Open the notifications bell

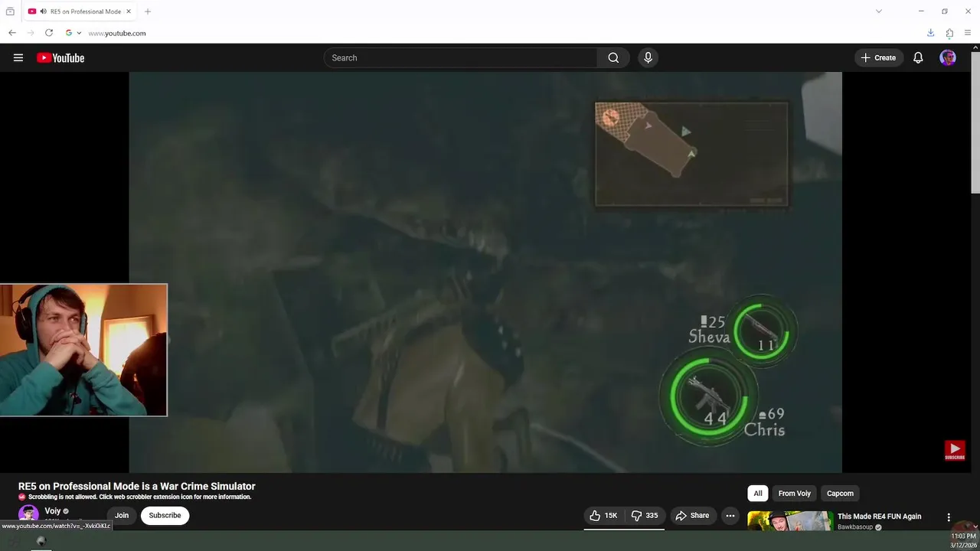point(918,57)
